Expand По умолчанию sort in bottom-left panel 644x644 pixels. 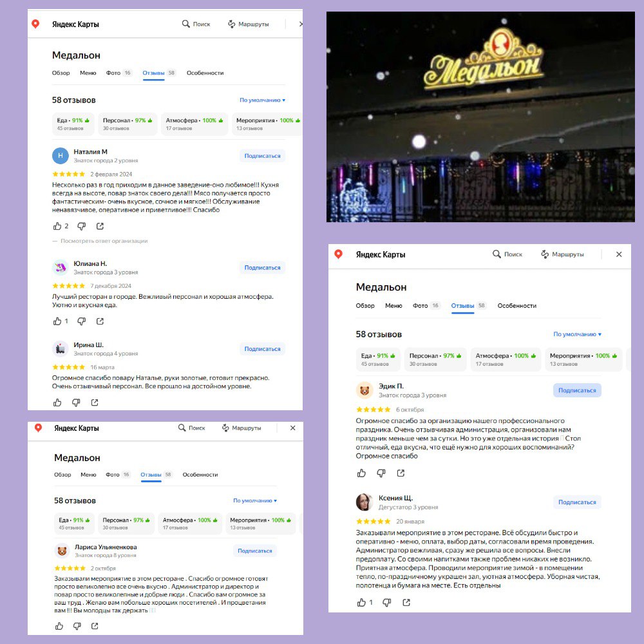(x=255, y=500)
